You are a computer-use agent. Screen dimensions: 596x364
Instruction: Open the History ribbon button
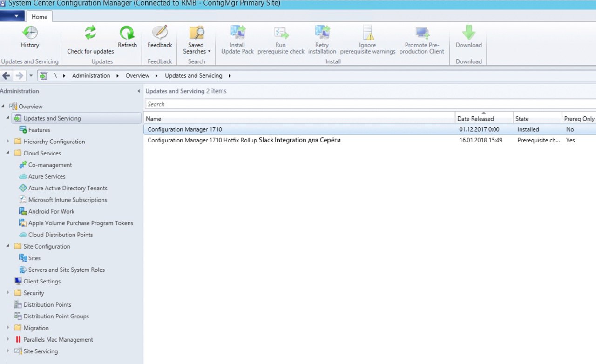pos(30,37)
